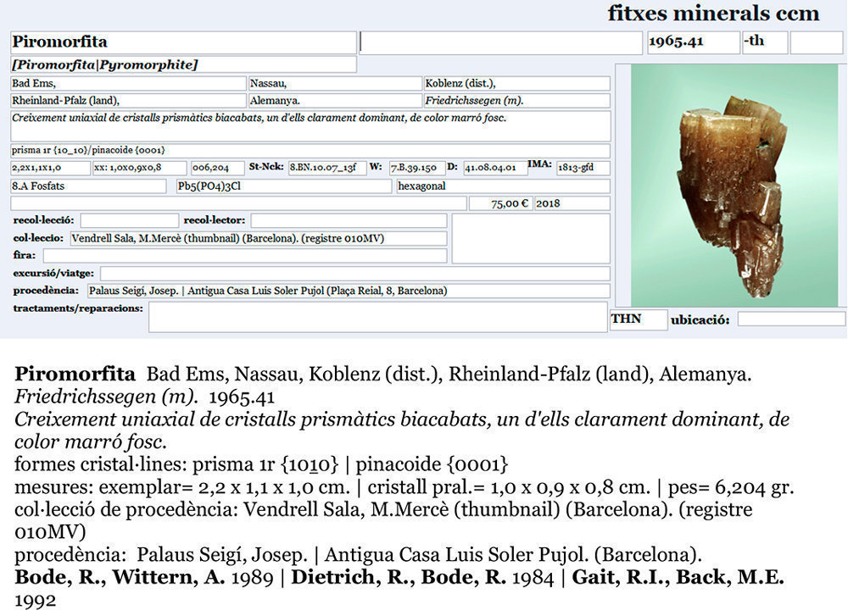Image resolution: width=848 pixels, height=616 pixels.
Task: Select the Bad Ems locality field
Action: (127, 83)
